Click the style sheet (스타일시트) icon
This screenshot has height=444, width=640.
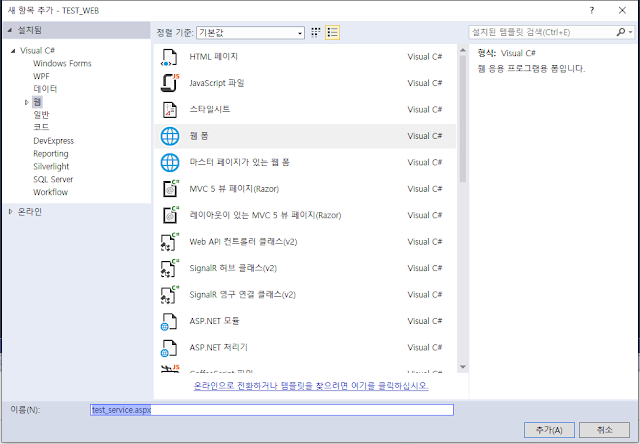[x=169, y=110]
